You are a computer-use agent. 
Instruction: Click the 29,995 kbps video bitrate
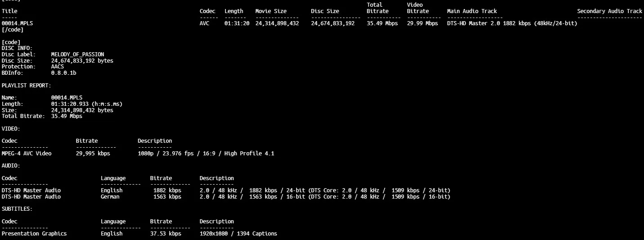(93, 154)
